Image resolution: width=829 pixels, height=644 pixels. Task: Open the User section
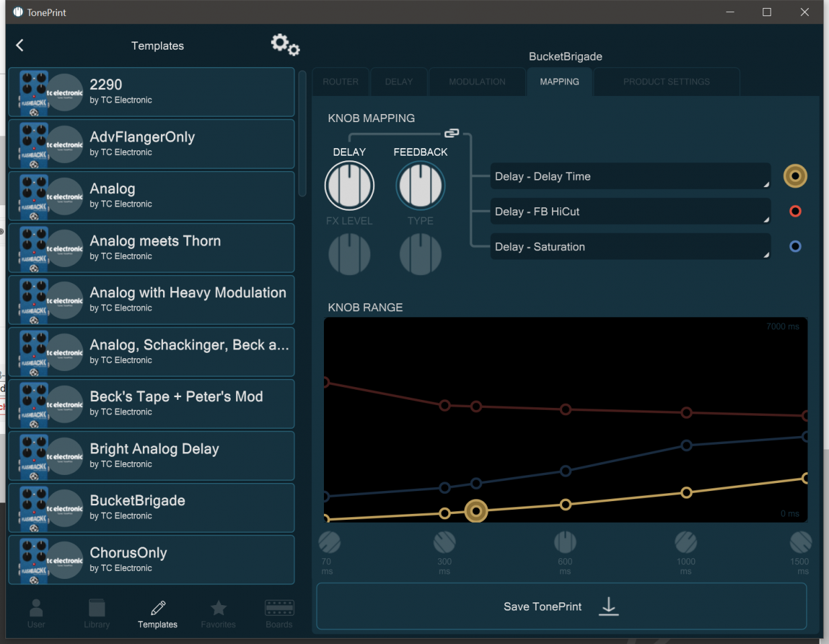(36, 614)
